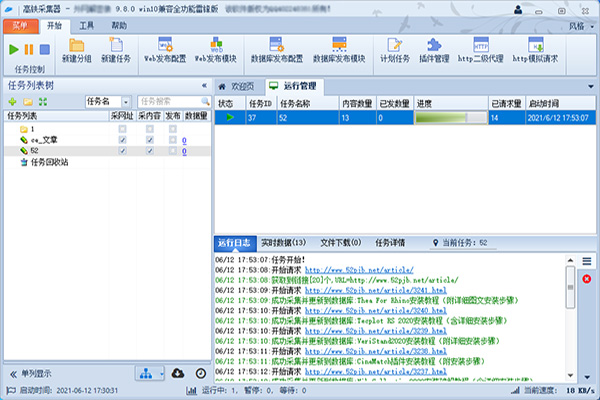Toggle 采网址 checkbox for task 52
Viewport: 600px width, 400px height.
tap(123, 151)
